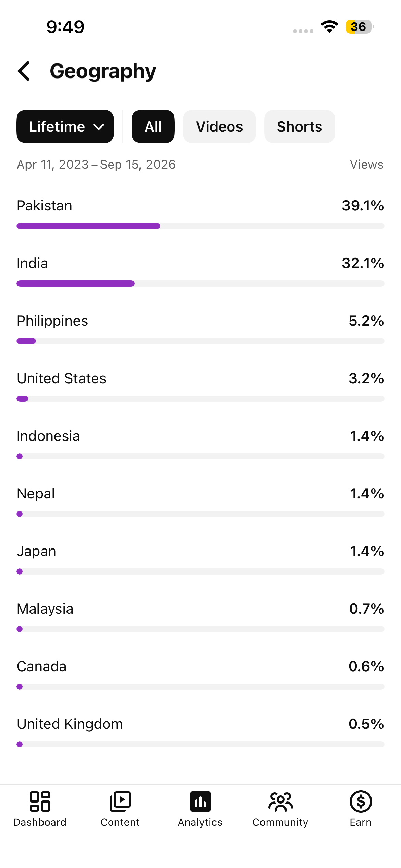This screenshot has width=401, height=868.
Task: Tap the Geography page title
Action: pyautogui.click(x=103, y=71)
